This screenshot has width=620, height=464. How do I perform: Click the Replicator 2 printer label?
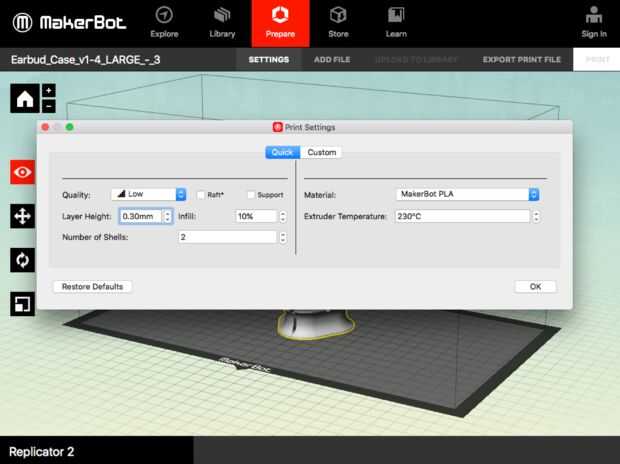pyautogui.click(x=42, y=451)
